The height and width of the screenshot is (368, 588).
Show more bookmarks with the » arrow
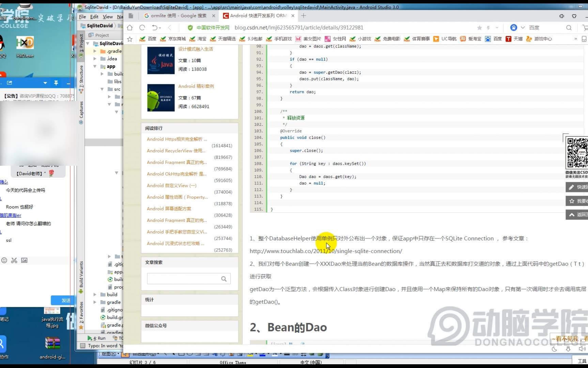pyautogui.click(x=576, y=39)
